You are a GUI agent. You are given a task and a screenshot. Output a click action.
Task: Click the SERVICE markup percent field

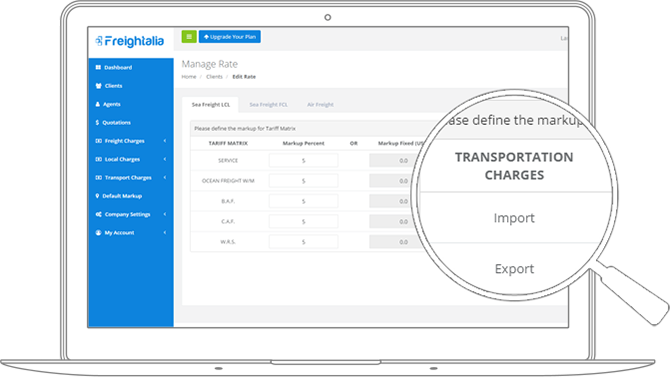tap(303, 161)
